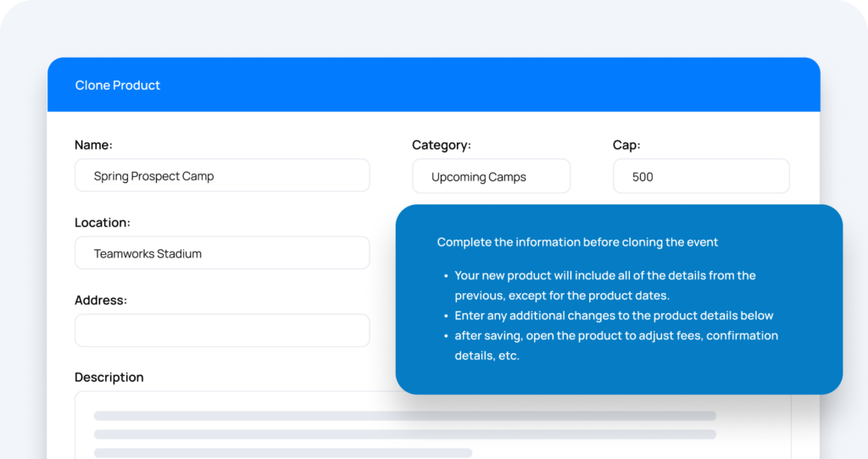868x459 pixels.
Task: Focus the Location field showing Teamworks Stadium
Action: [x=222, y=252]
